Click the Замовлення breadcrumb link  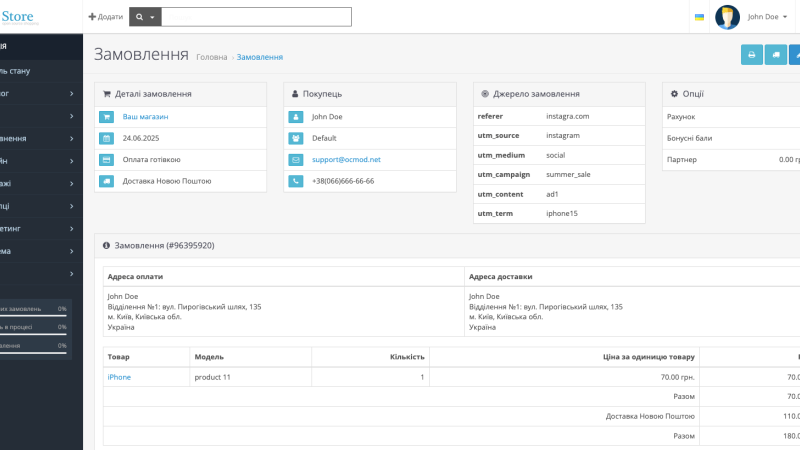260,57
